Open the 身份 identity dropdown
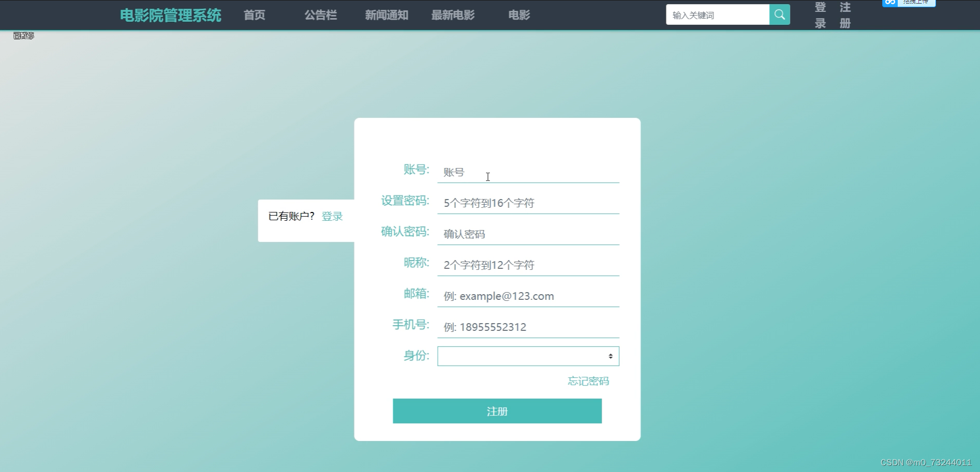This screenshot has height=472, width=980. click(x=528, y=356)
